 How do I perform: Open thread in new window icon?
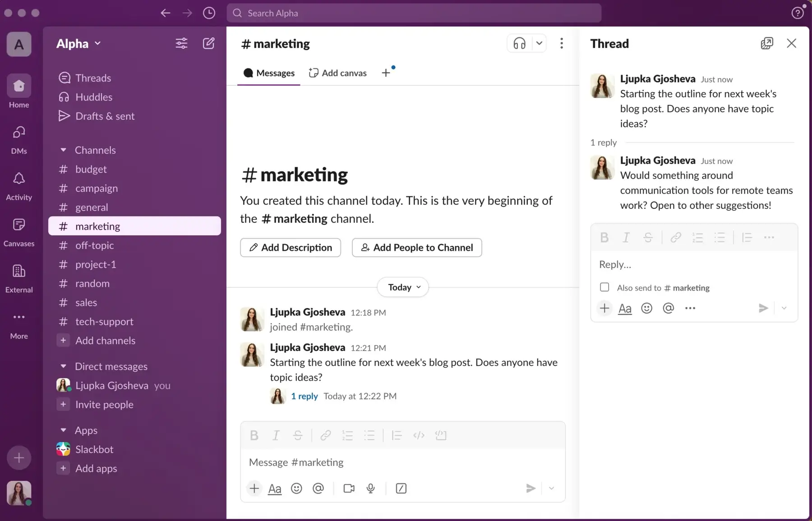(x=766, y=43)
